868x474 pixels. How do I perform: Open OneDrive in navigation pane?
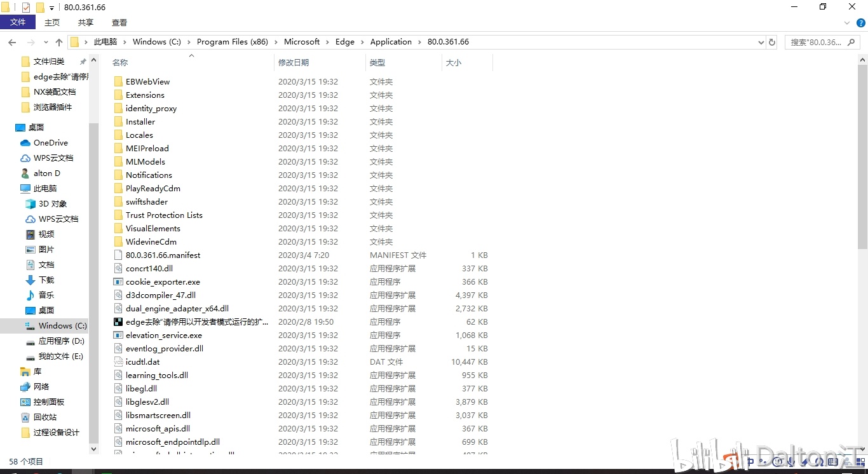click(50, 142)
